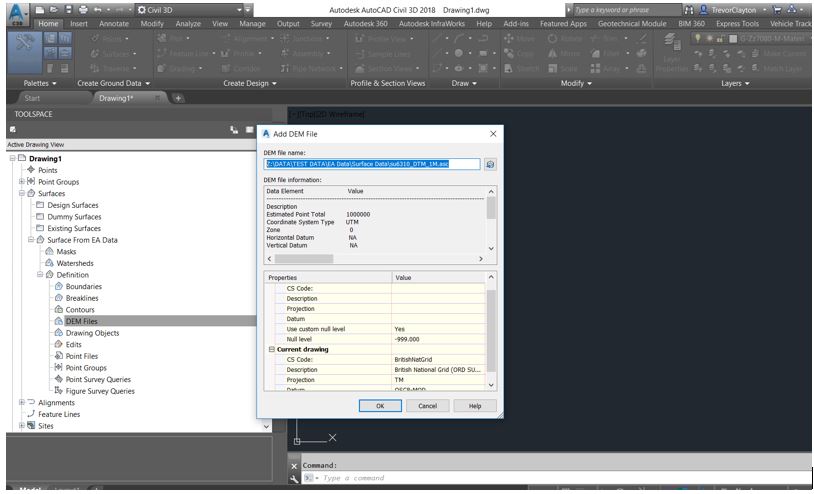The width and height of the screenshot is (814, 494).
Task: Expand the Point Groups node under Drawing1
Action: click(x=22, y=182)
